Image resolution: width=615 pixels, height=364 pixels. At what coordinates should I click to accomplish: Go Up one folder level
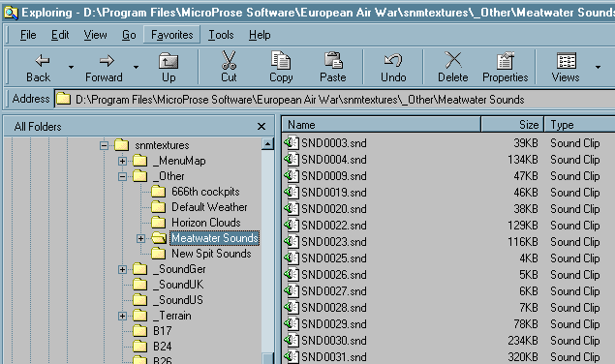[x=169, y=67]
